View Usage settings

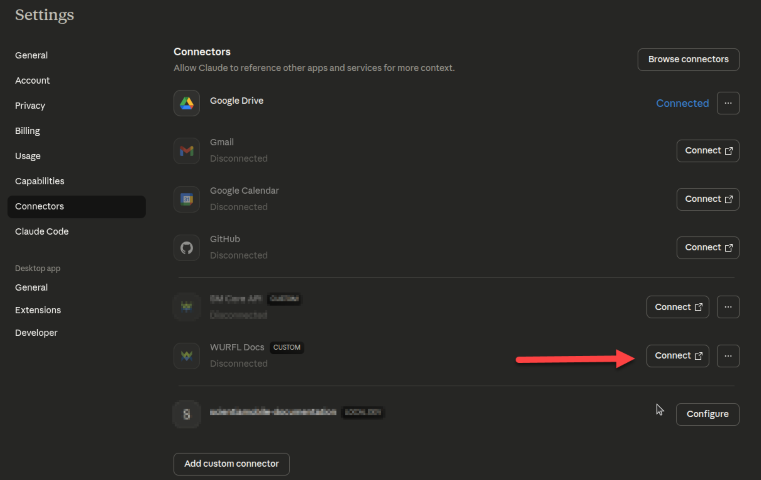coord(28,156)
